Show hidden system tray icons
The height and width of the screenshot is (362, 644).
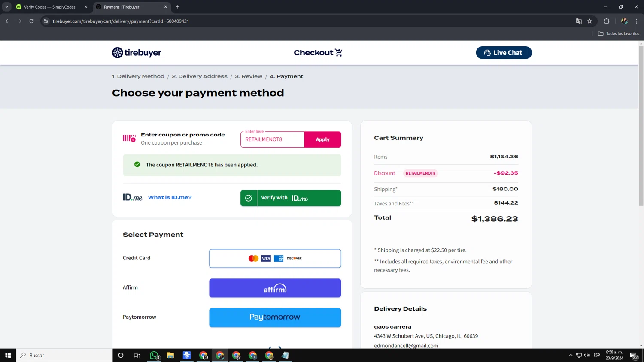click(x=571, y=355)
